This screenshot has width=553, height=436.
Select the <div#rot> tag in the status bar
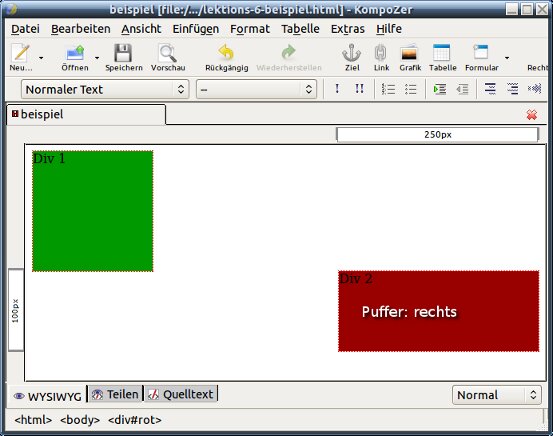(135, 420)
